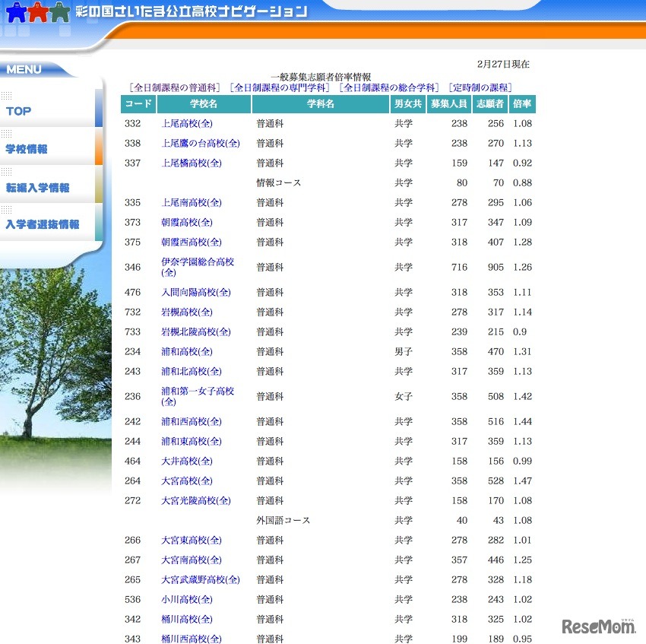Open the 上尾高校(全) school page
Image resolution: width=646 pixels, height=644 pixels.
point(186,123)
